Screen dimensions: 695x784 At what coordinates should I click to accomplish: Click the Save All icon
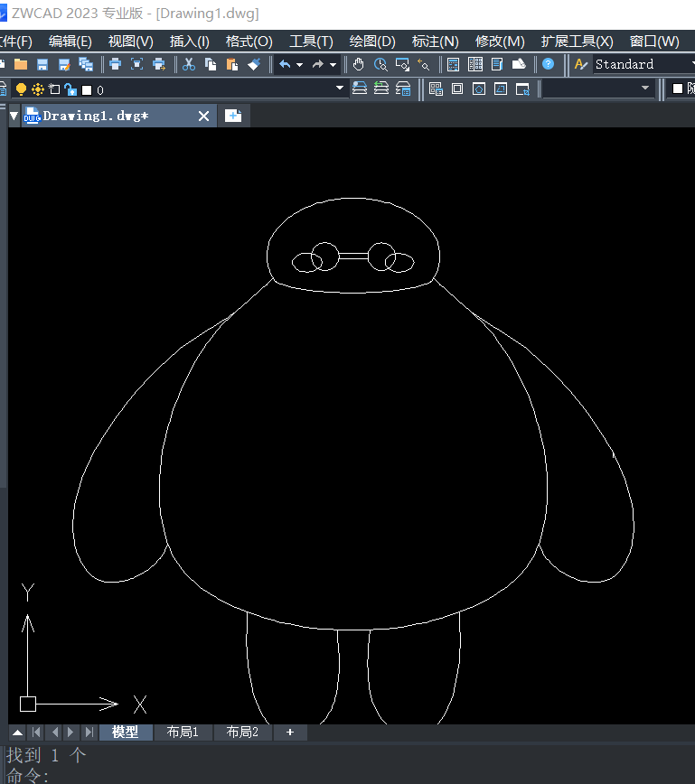click(86, 64)
